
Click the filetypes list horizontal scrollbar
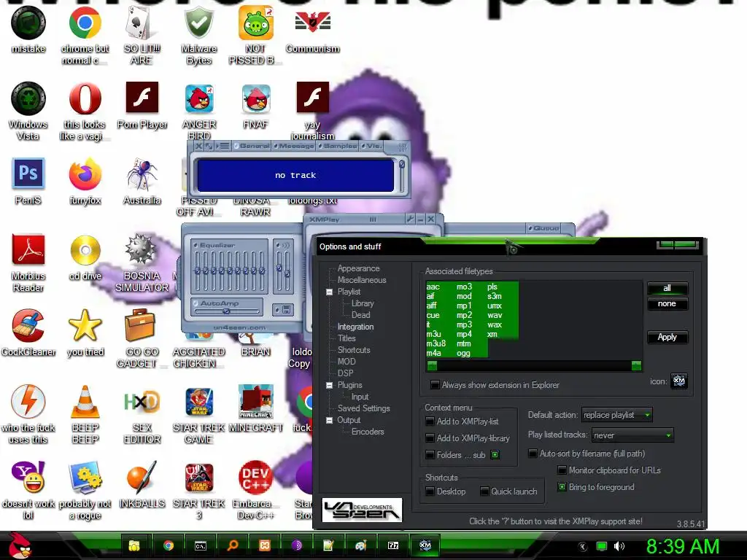click(x=533, y=366)
